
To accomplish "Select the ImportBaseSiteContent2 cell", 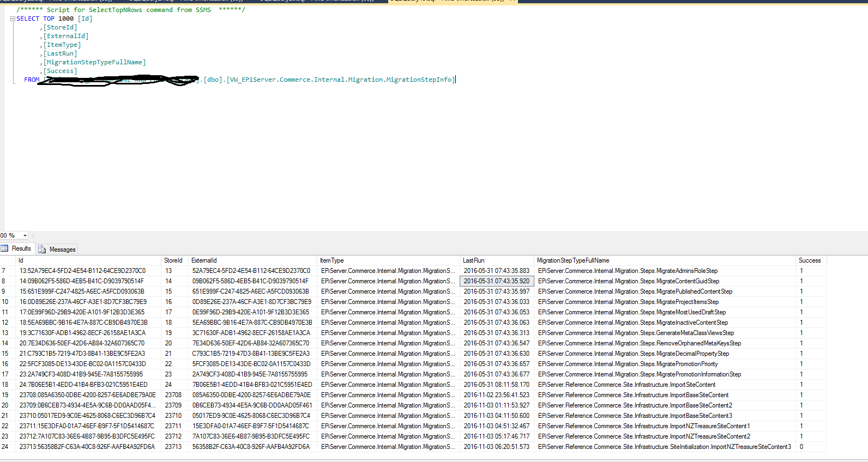I will point(665,405).
